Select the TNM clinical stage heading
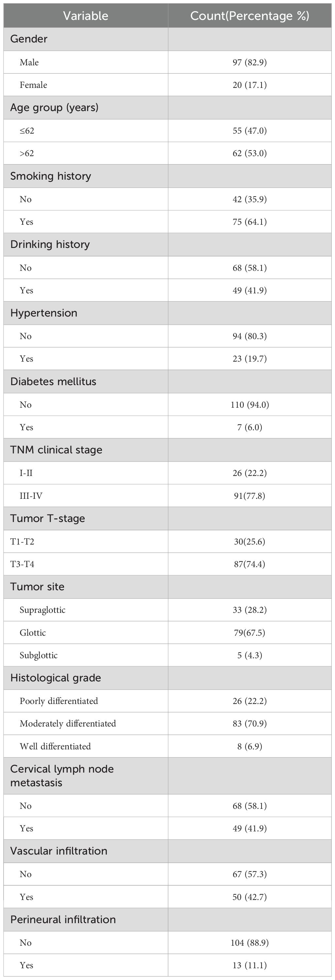This screenshot has height=980, width=335. (x=56, y=450)
